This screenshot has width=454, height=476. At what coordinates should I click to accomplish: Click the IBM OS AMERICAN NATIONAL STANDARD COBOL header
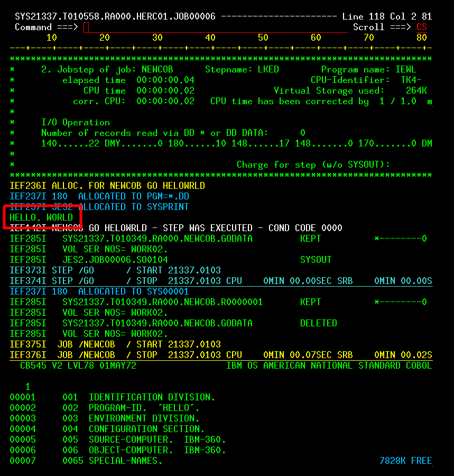(x=329, y=365)
